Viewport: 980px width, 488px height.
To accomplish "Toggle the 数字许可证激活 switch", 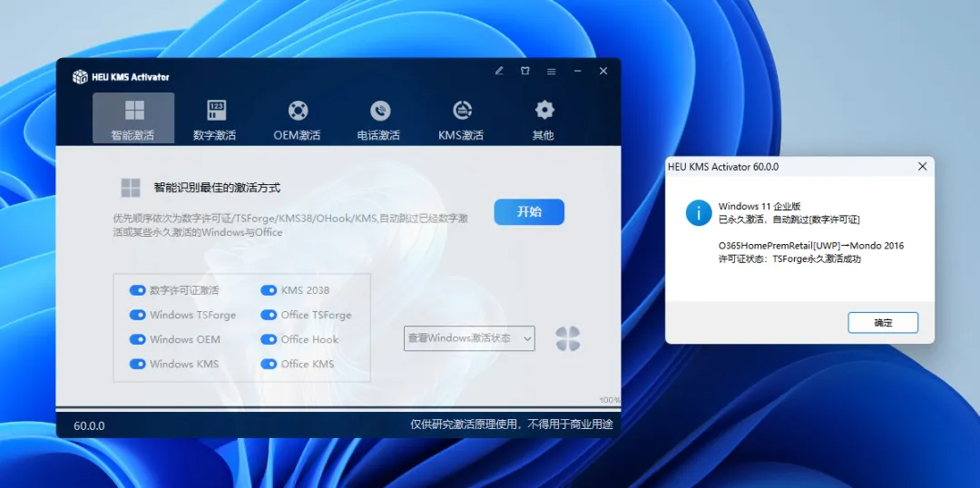I will (x=138, y=290).
